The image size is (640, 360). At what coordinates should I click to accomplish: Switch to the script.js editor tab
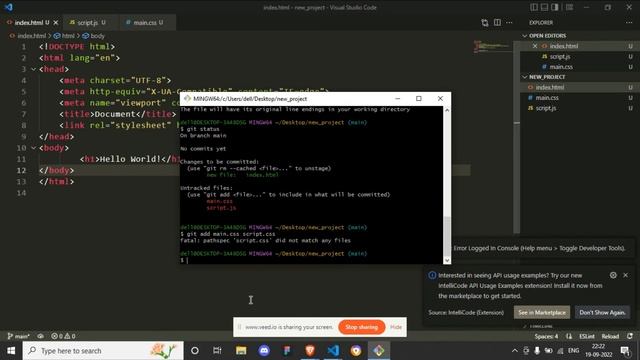[88, 22]
